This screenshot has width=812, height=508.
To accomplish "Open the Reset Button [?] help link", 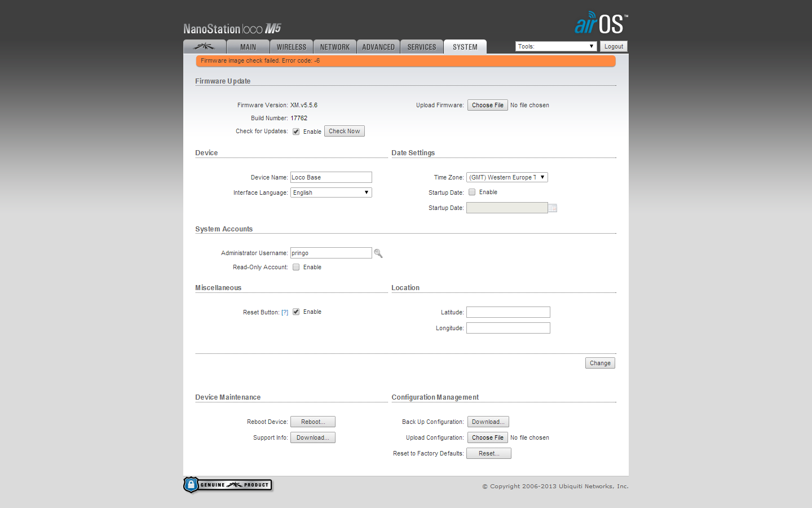I will click(285, 312).
